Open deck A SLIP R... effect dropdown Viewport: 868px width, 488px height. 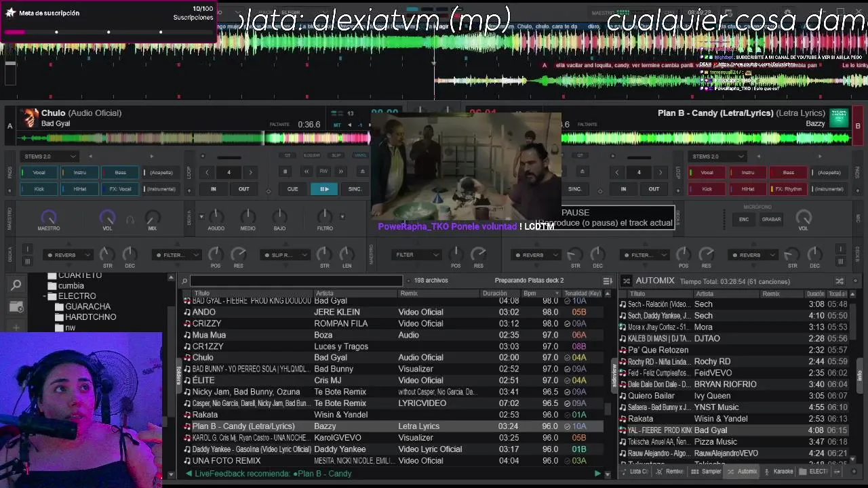(285, 256)
